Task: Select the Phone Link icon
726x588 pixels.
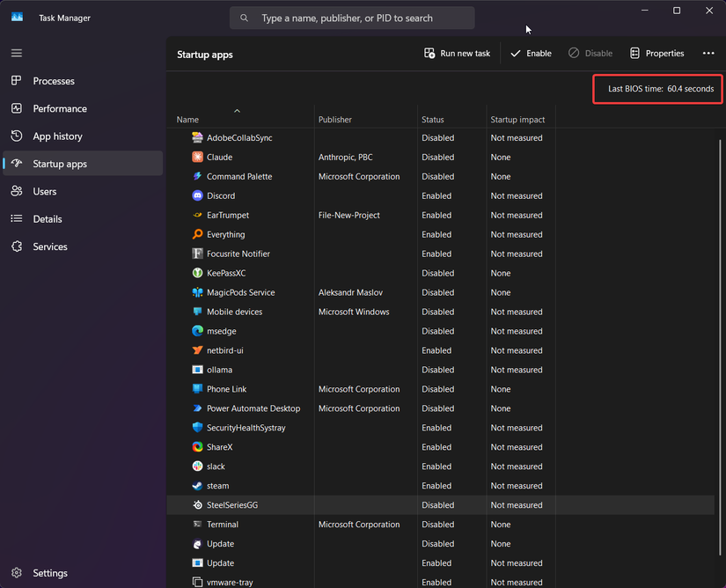Action: (x=198, y=389)
